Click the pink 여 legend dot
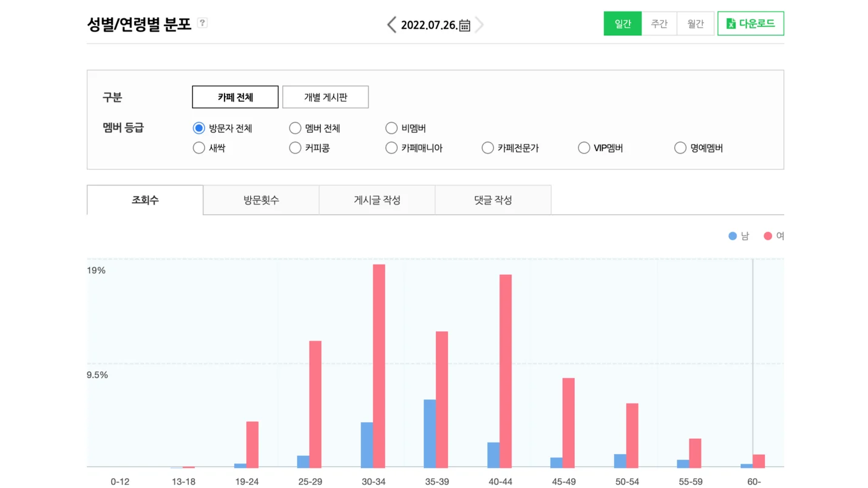The image size is (868, 488). pyautogui.click(x=768, y=236)
